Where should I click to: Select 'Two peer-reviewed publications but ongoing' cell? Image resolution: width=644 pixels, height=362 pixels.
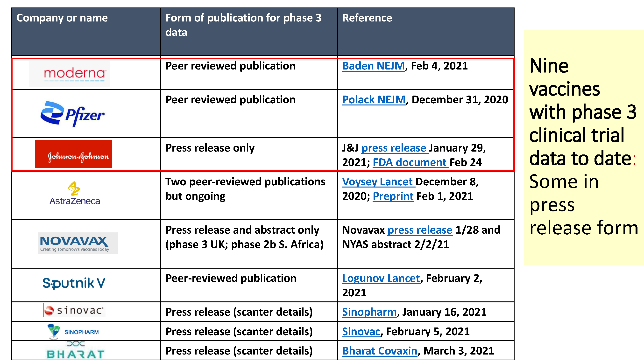point(249,196)
